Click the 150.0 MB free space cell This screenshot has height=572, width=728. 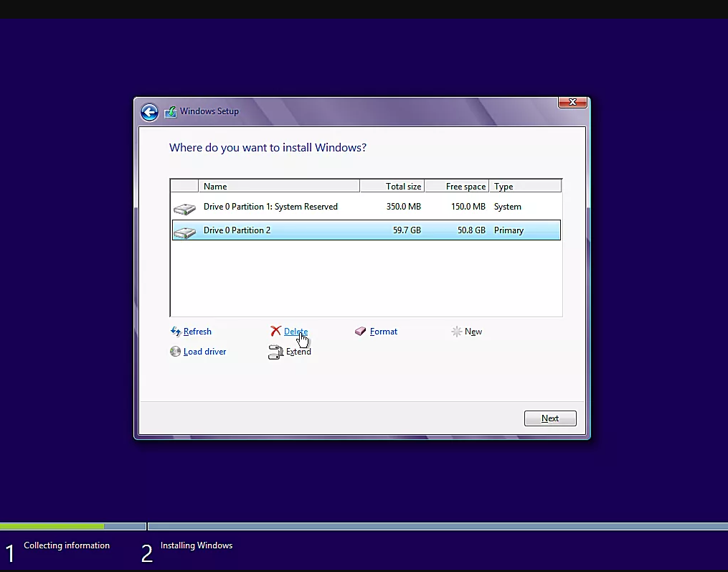pyautogui.click(x=468, y=207)
